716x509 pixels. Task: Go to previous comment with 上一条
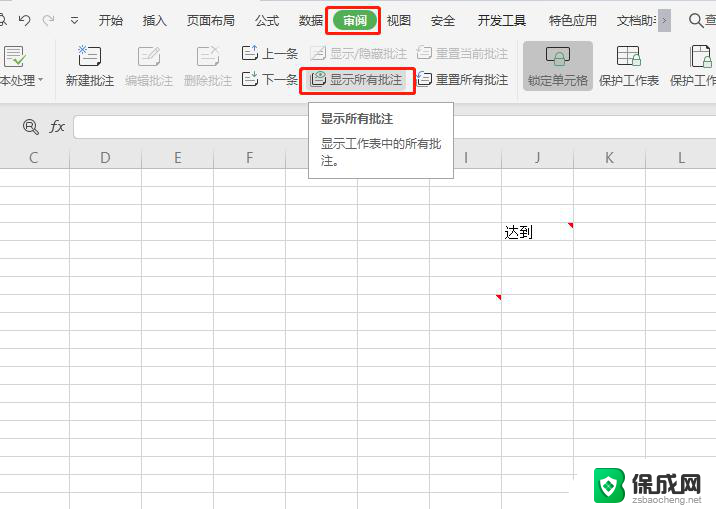tap(269, 53)
